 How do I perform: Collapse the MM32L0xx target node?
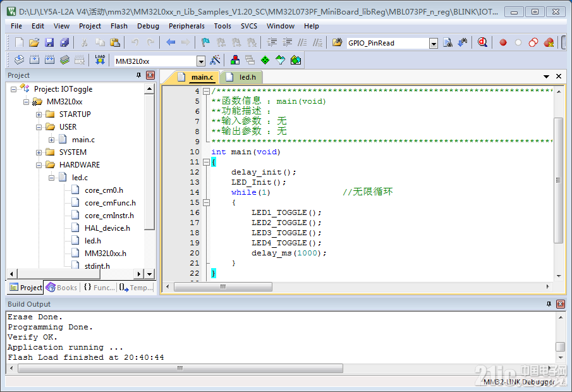[27, 102]
